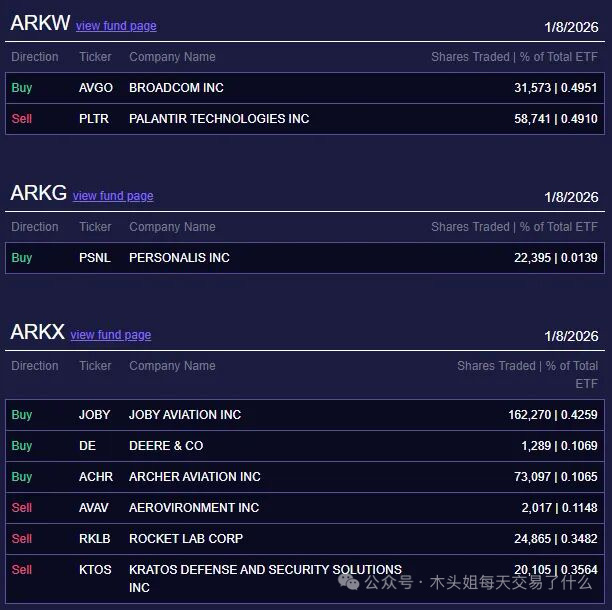Click the Ticker column header in ARKG table
612x610 pixels.
click(x=95, y=227)
